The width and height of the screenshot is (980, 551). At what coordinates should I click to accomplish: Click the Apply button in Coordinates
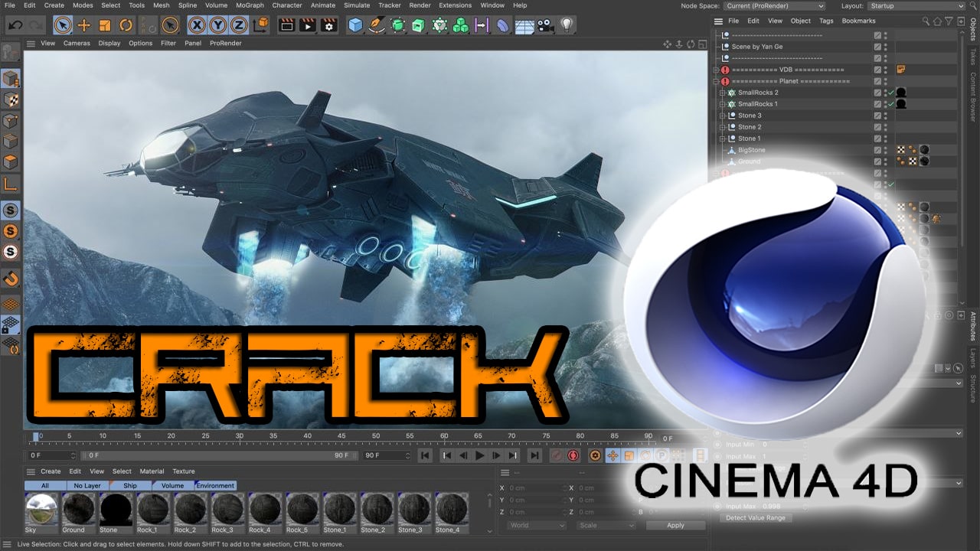(x=675, y=526)
